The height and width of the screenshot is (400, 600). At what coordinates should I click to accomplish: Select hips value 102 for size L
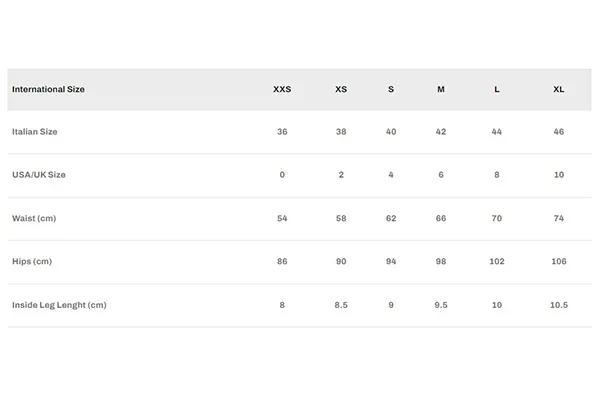tap(497, 261)
